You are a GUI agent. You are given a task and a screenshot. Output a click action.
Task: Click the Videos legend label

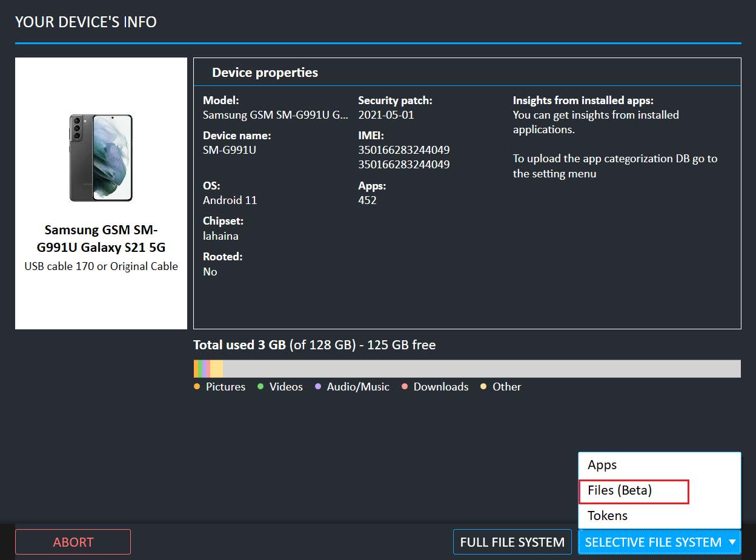[286, 387]
